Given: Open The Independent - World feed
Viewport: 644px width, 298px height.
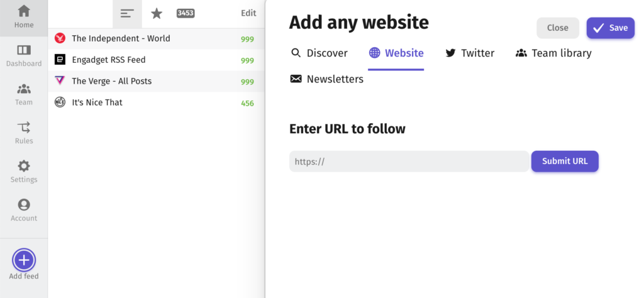Looking at the screenshot, I should 156,38.
